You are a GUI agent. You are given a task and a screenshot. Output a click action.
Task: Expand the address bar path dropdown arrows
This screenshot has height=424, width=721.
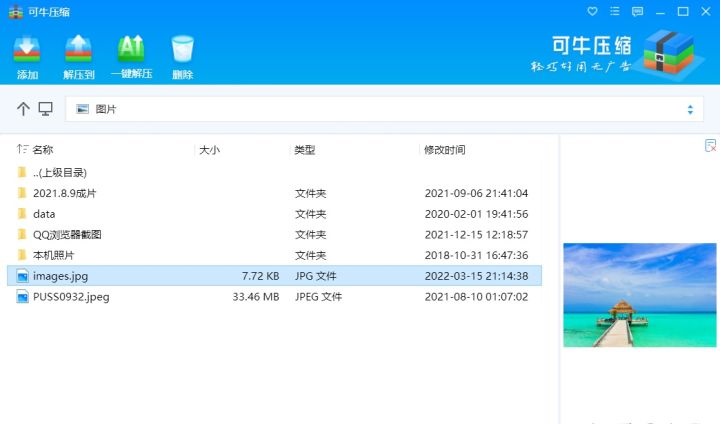tap(690, 109)
